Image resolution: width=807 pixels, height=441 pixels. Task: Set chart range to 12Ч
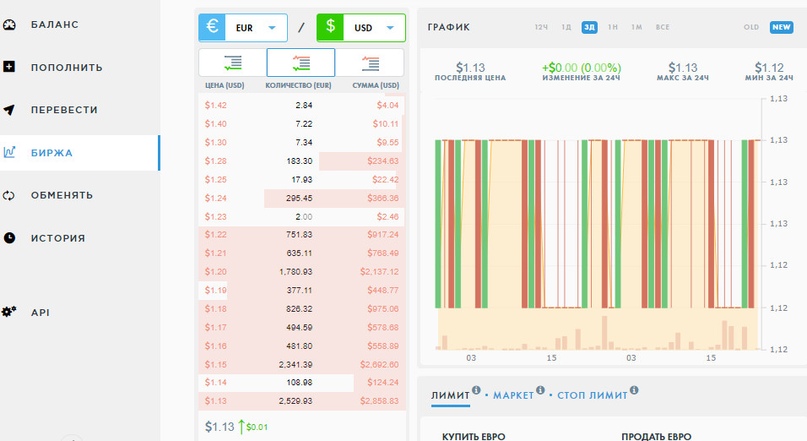point(541,27)
